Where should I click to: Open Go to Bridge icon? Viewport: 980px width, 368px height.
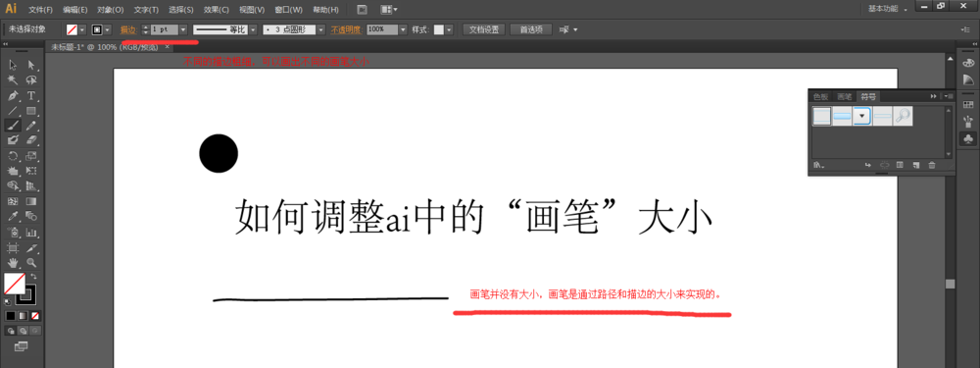tap(362, 10)
